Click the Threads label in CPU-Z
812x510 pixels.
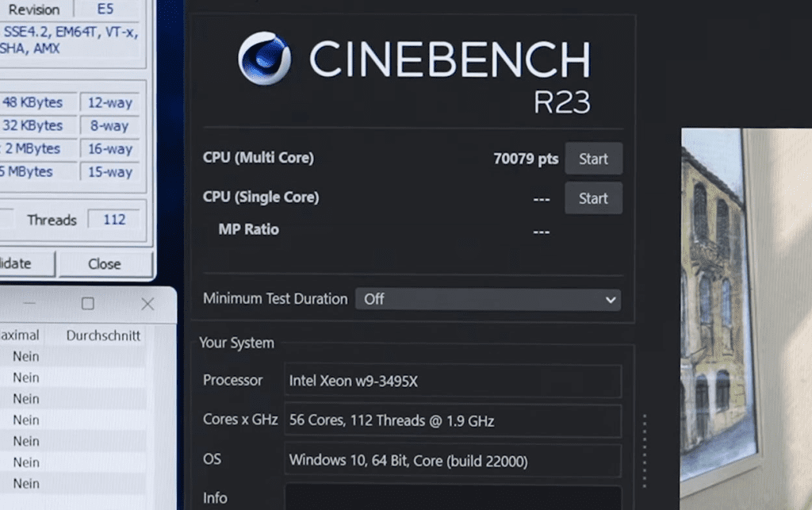52,220
